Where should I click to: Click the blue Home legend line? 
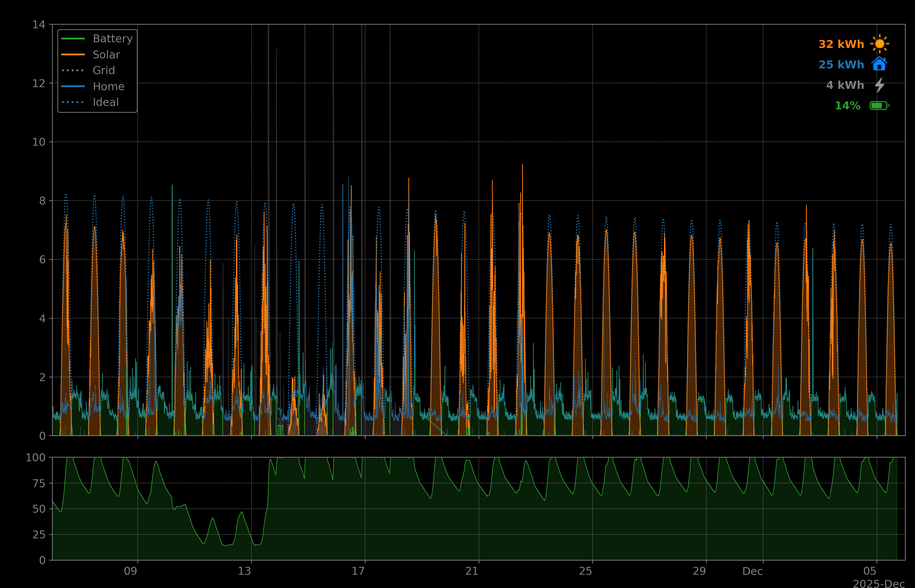73,86
